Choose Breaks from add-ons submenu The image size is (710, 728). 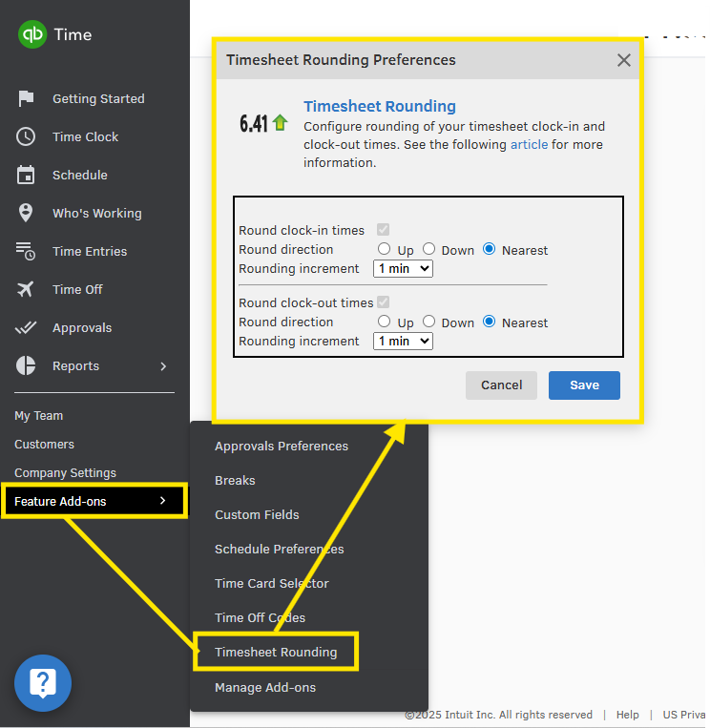(235, 481)
